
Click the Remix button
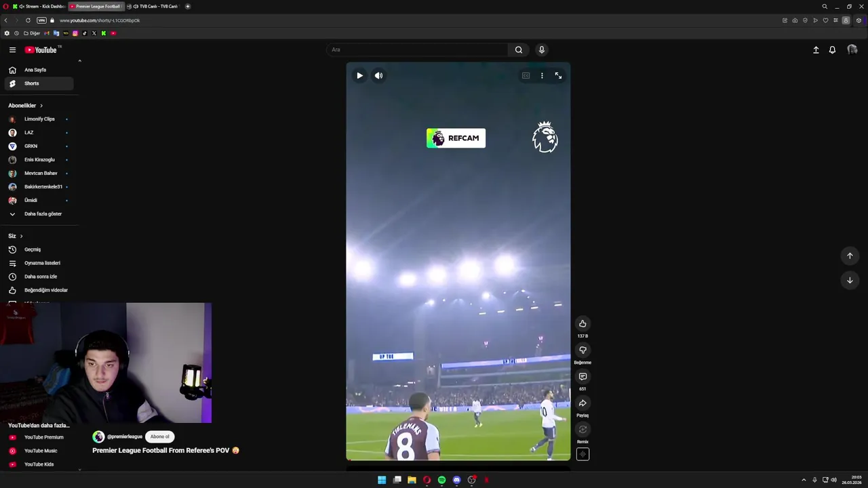pyautogui.click(x=583, y=429)
